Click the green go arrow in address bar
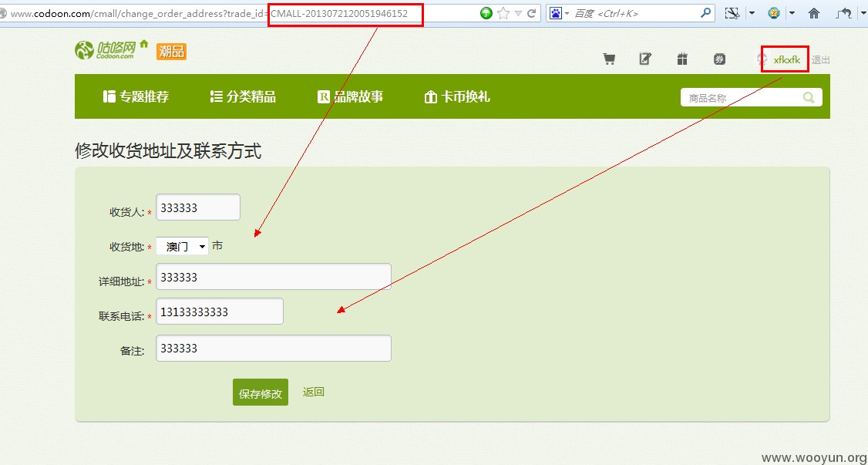Image resolution: width=868 pixels, height=465 pixels. (486, 13)
